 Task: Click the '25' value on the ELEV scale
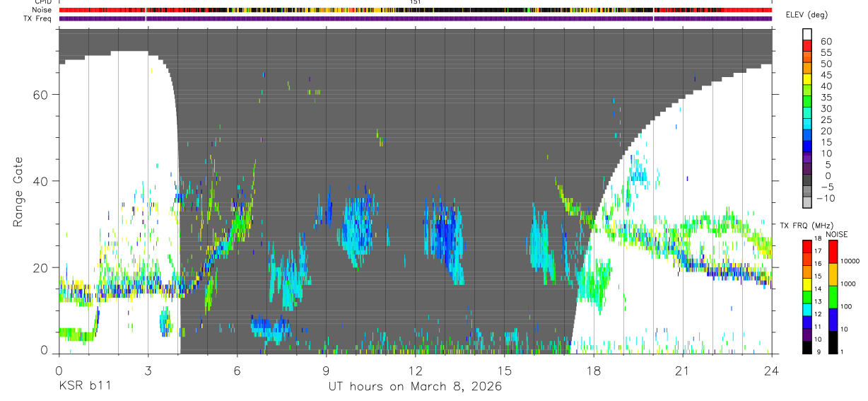point(826,120)
